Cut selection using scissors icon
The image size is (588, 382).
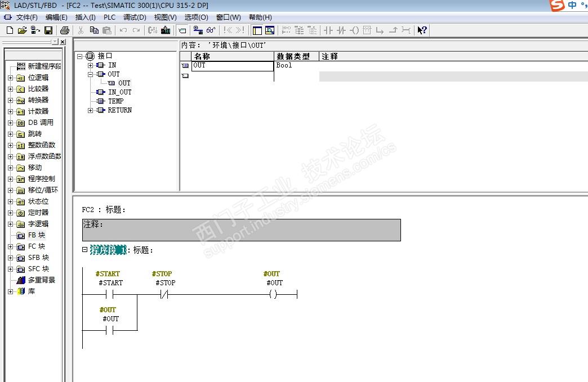(81, 30)
